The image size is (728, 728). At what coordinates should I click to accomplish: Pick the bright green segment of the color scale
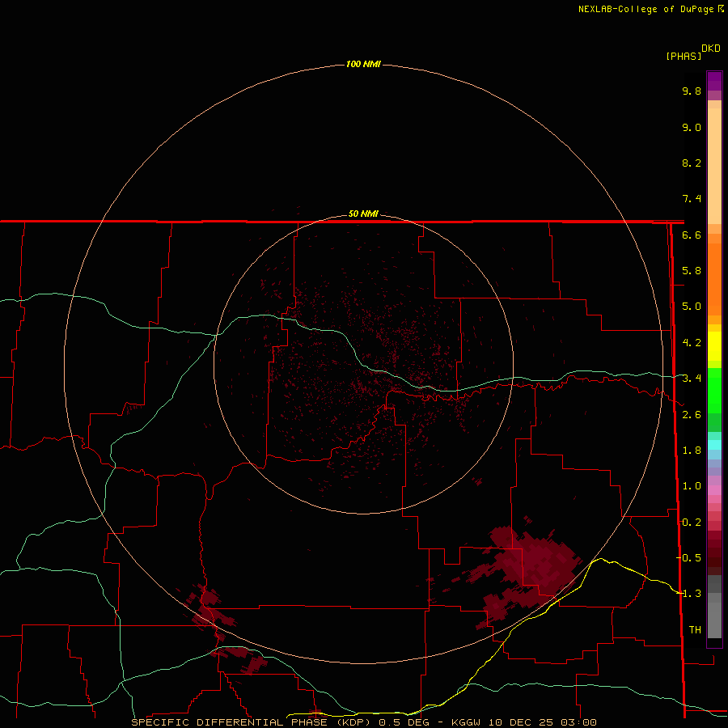(714, 390)
